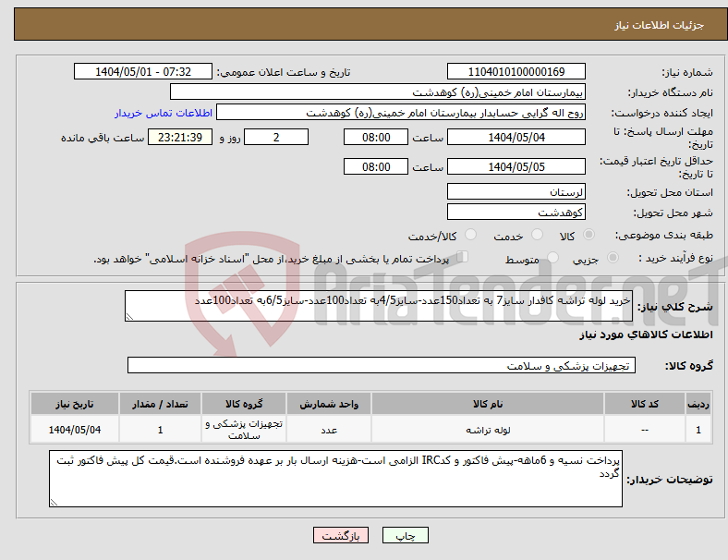728x560 pixels.
Task: Click the واحد شمارش column header
Action: [329, 404]
